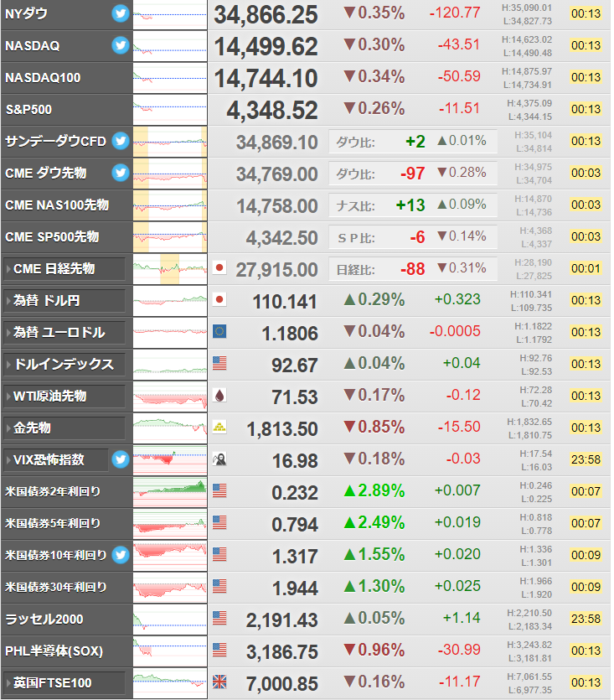
Task: Click the value 14,744.10
Action: pos(266,78)
